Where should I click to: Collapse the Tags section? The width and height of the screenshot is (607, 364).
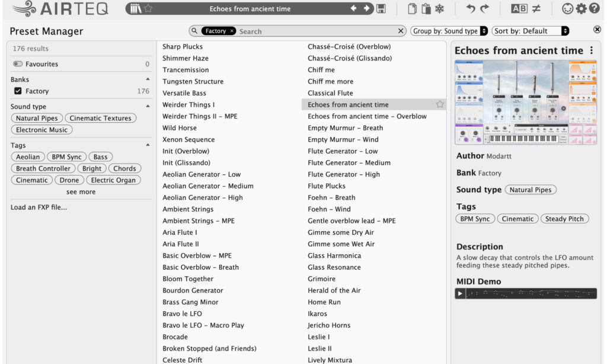point(148,145)
